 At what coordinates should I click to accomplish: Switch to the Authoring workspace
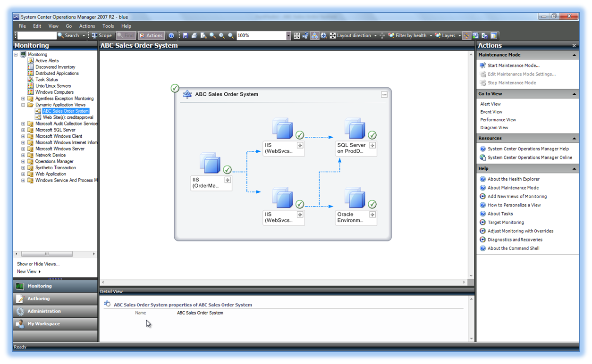[56, 299]
